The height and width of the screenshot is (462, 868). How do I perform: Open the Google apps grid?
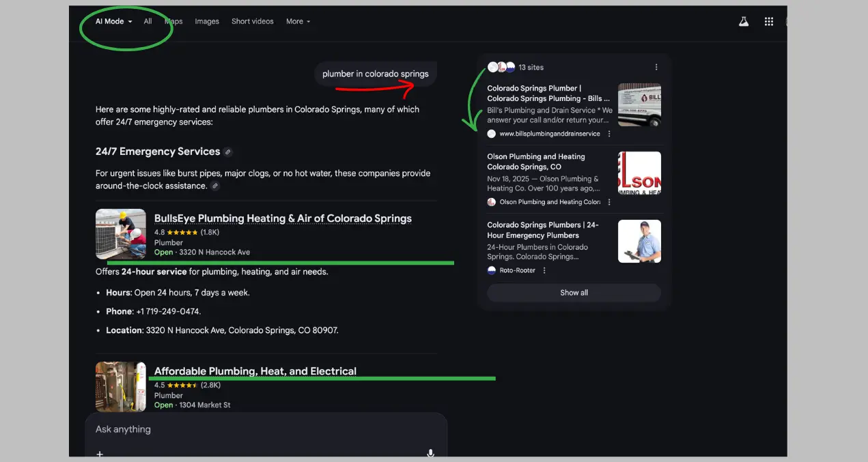pos(769,22)
